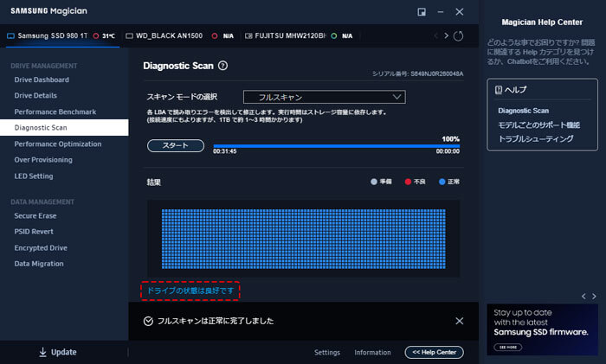Open Data Migration page

coord(39,264)
